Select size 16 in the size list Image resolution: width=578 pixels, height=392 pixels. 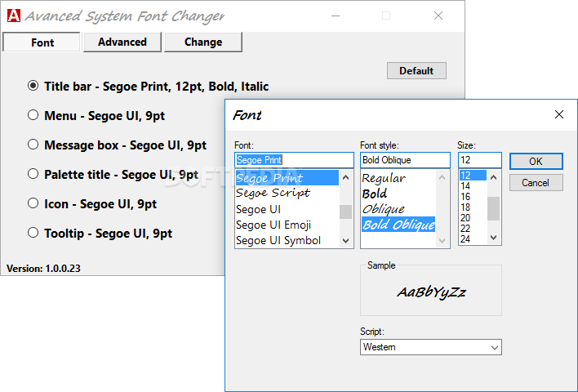pyautogui.click(x=473, y=197)
